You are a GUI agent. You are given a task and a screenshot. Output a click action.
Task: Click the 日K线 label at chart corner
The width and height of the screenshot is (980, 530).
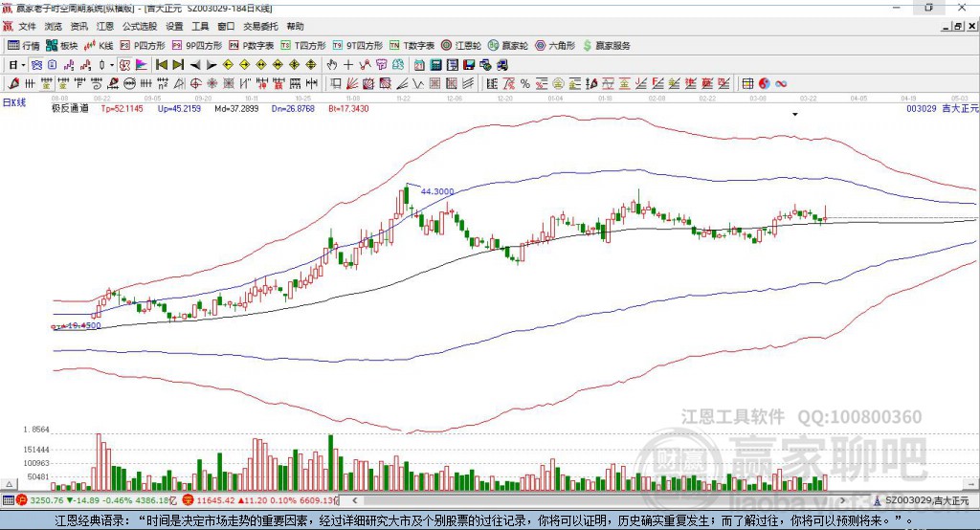[14, 102]
